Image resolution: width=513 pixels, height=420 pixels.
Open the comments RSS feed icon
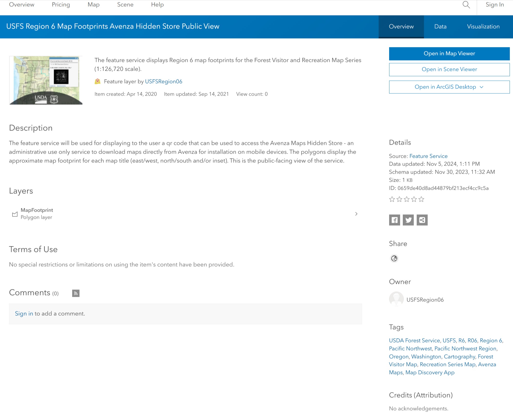(76, 293)
